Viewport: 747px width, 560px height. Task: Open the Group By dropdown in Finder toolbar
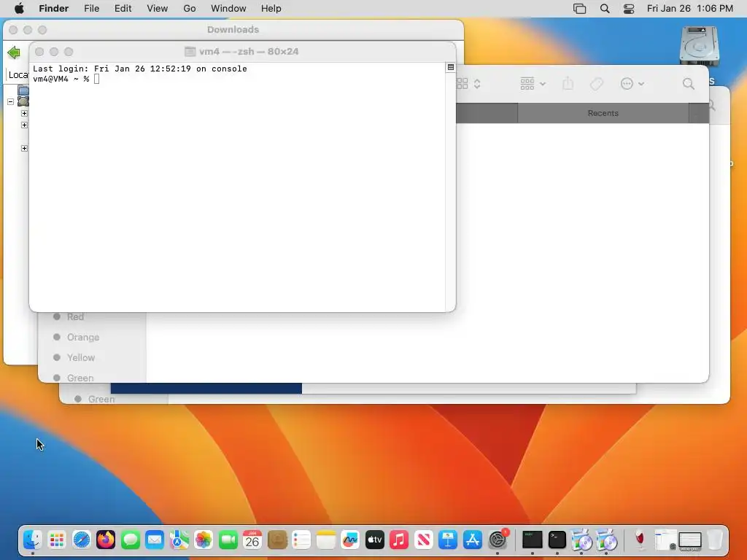coord(533,84)
